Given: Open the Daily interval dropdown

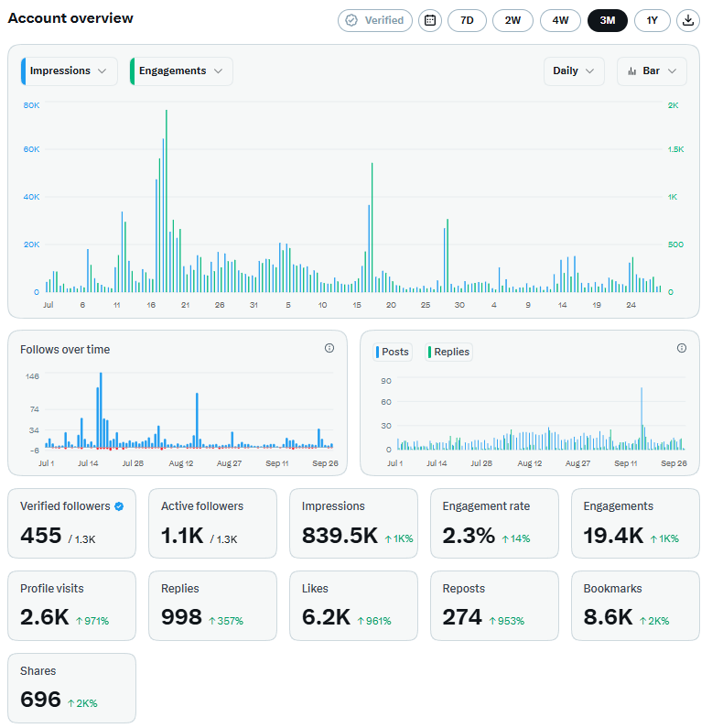Looking at the screenshot, I should tap(574, 71).
